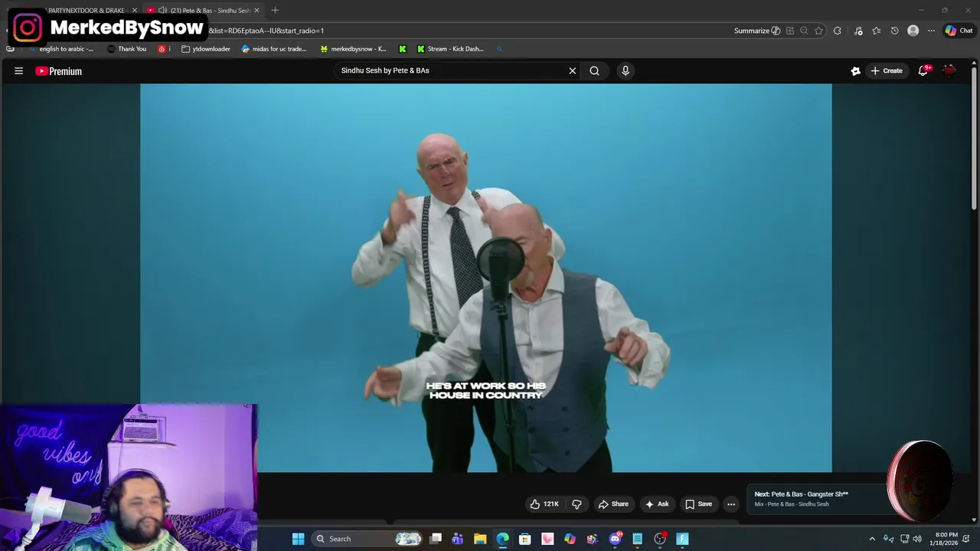Open the 'ytdownloader' bookmark folder
Screen dimensions: 980x551
206,49
